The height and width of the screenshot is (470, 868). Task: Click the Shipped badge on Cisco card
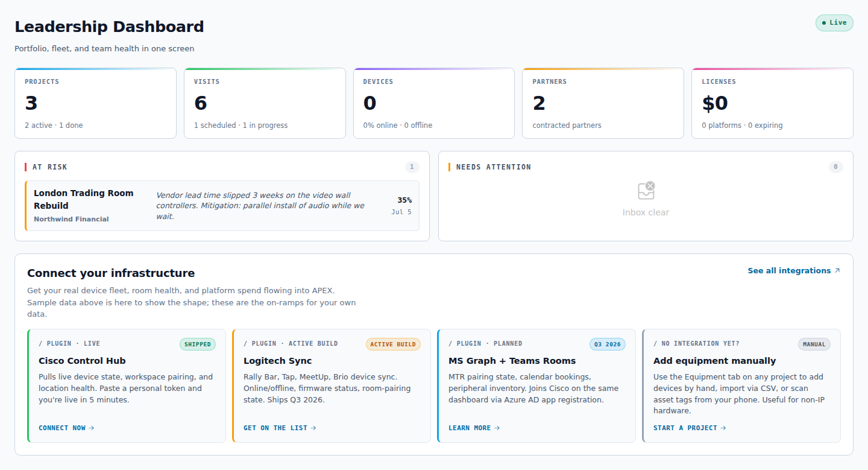coord(198,345)
